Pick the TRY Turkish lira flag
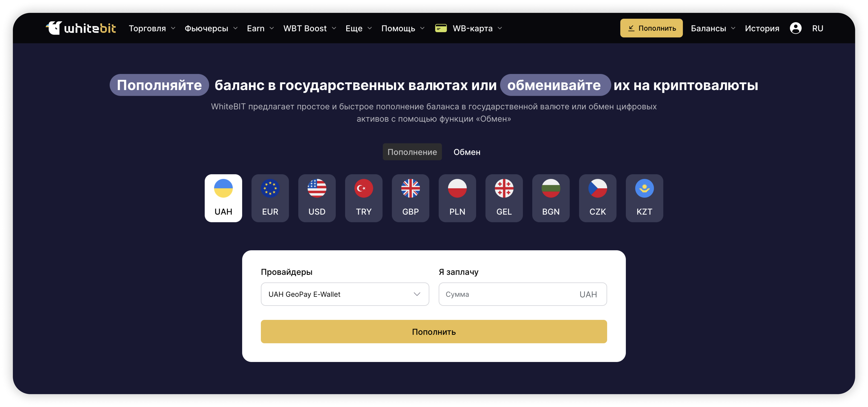Screen dimensions: 868x407 [x=364, y=198]
